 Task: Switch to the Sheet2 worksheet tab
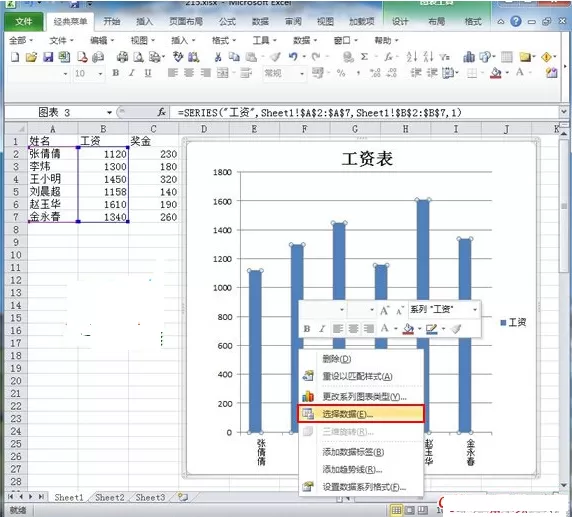tap(110, 497)
